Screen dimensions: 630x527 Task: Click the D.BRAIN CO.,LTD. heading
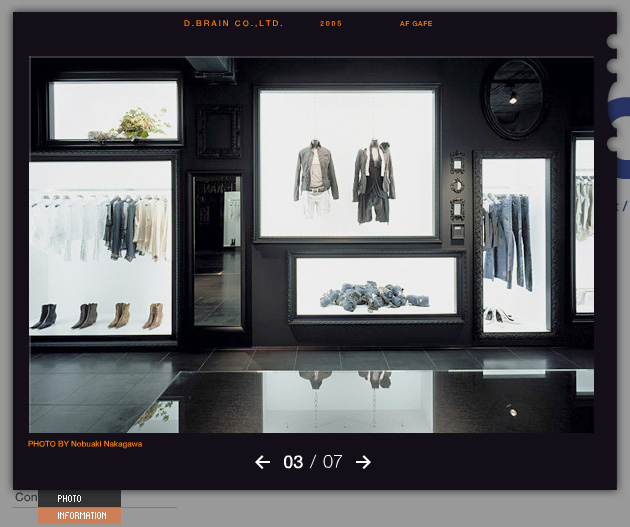[x=233, y=23]
